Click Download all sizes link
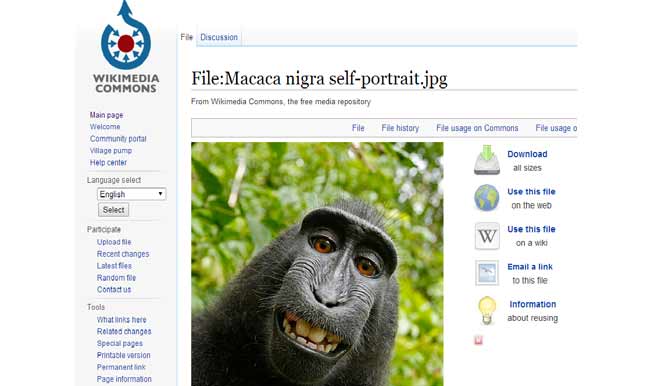 [527, 161]
